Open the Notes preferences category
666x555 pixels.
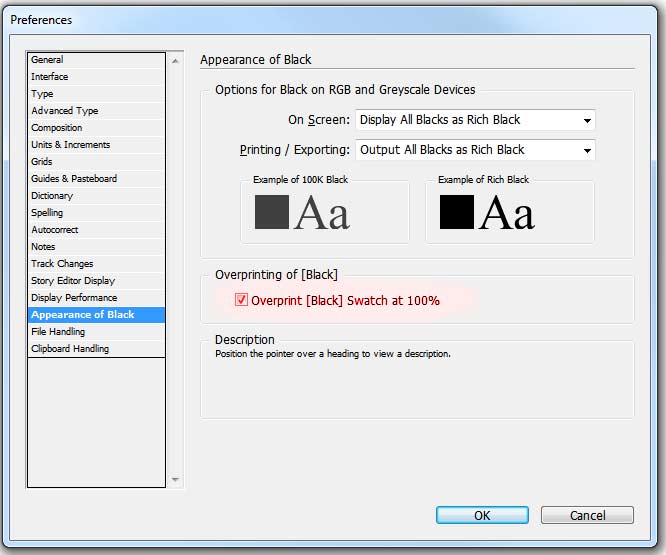coord(96,247)
